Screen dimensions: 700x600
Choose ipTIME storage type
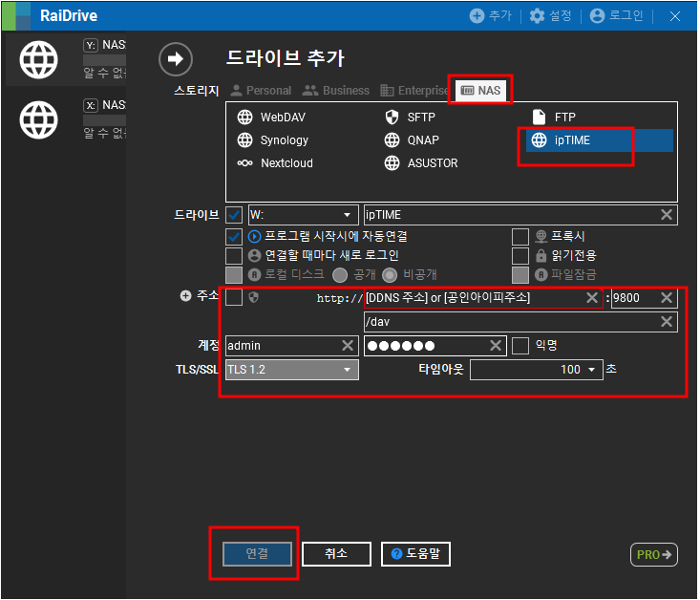[x=600, y=140]
